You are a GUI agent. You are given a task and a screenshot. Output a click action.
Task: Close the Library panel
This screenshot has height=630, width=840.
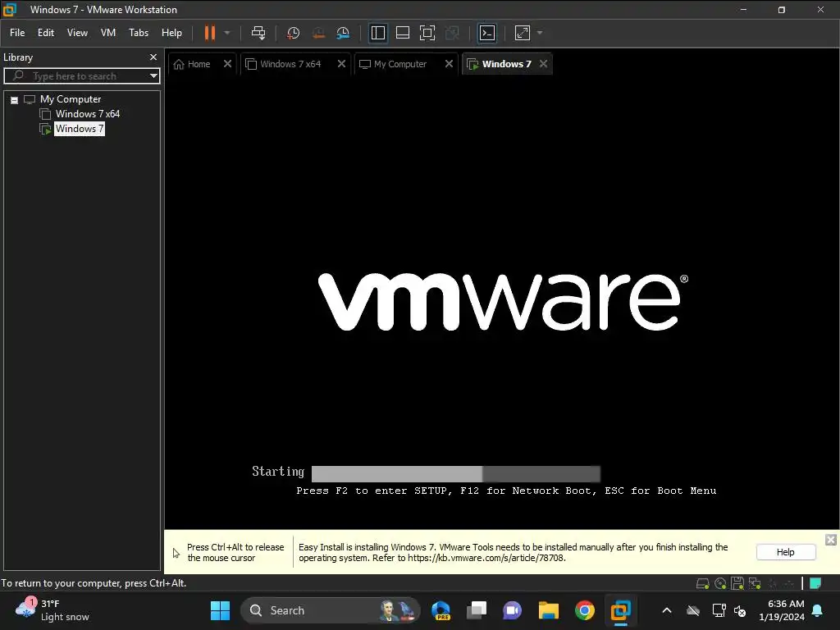click(x=153, y=57)
